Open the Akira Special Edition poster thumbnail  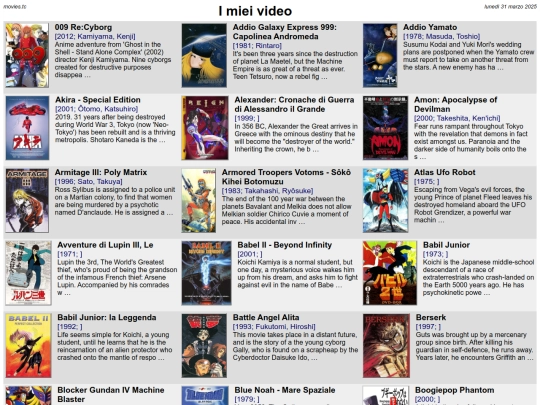pyautogui.click(x=28, y=128)
